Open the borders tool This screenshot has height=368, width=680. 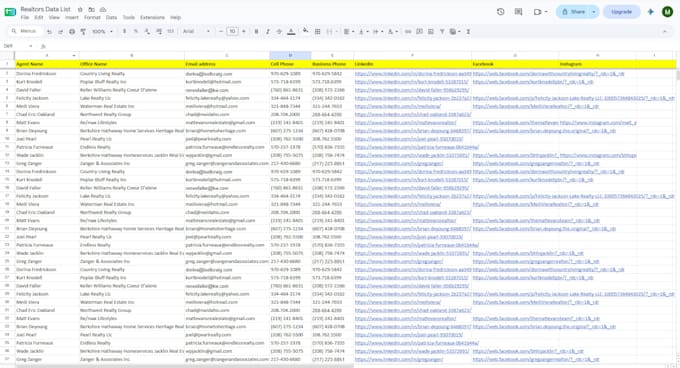(x=317, y=32)
